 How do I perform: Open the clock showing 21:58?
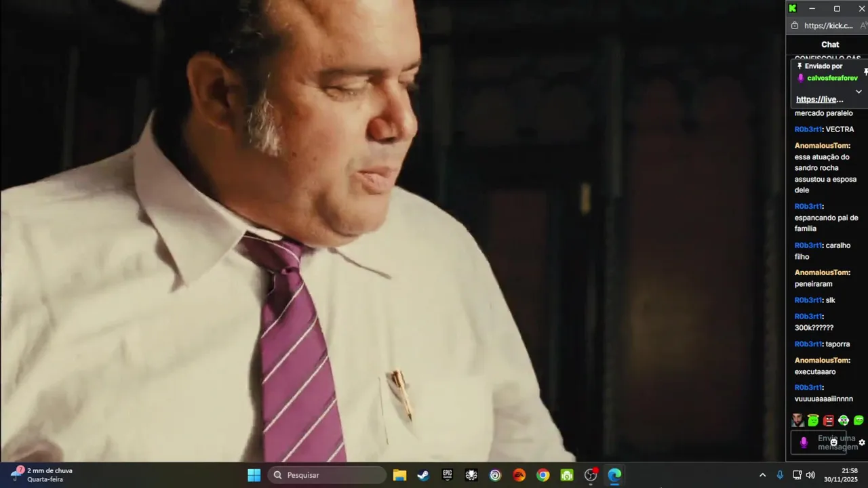pos(841,475)
